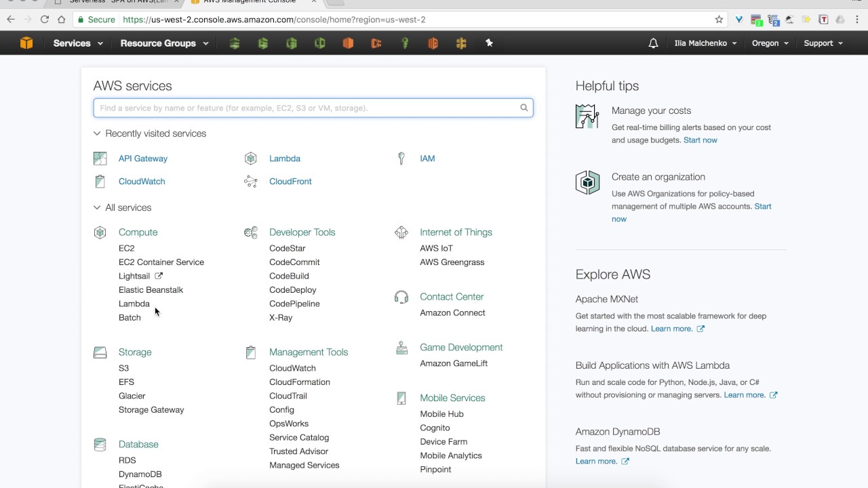Open the CloudFront recent service link
Screen dimensions: 868x488
[290, 182]
